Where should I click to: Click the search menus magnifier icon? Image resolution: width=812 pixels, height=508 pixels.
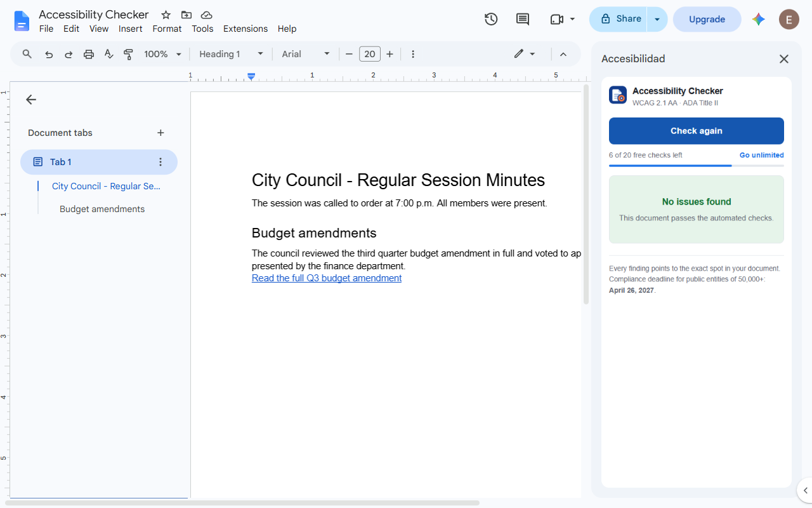27,54
